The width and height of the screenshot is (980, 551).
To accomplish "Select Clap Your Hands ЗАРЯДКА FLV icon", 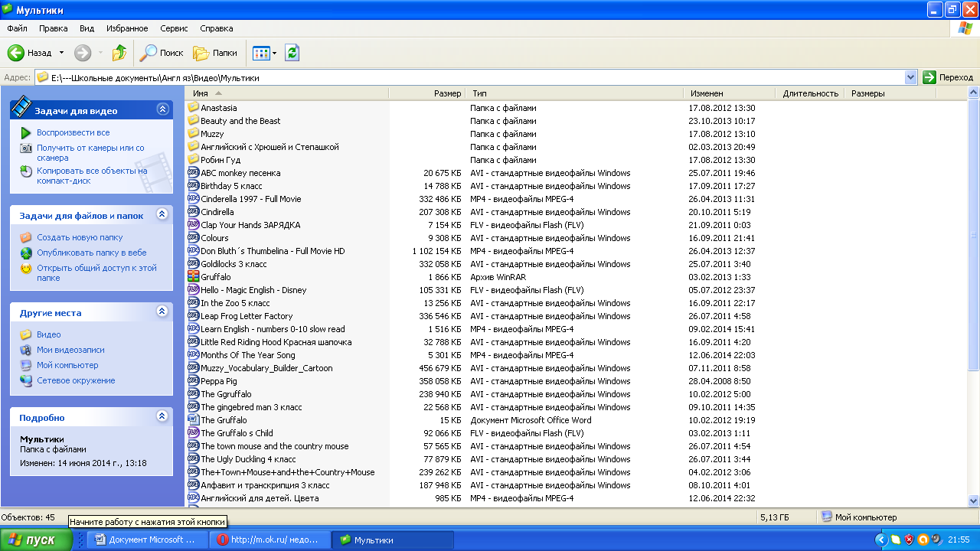I will [193, 225].
